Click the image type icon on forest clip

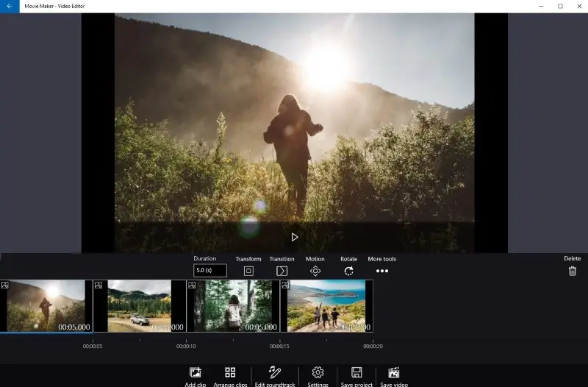pos(192,285)
